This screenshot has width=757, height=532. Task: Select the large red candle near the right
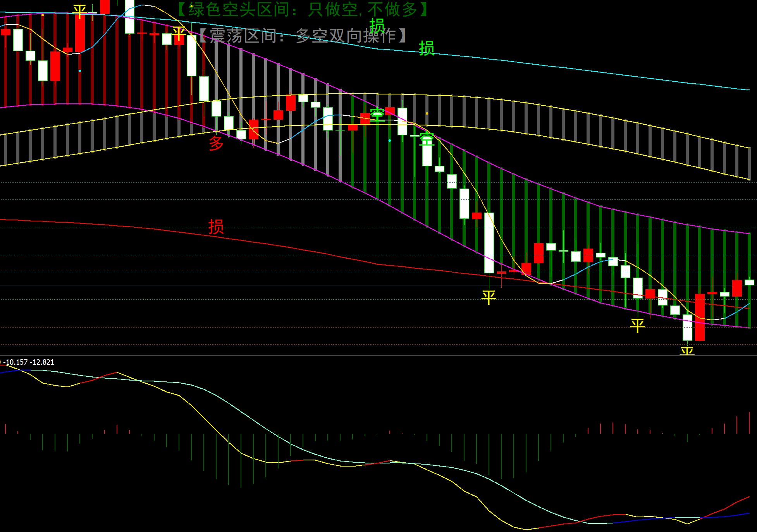(700, 317)
